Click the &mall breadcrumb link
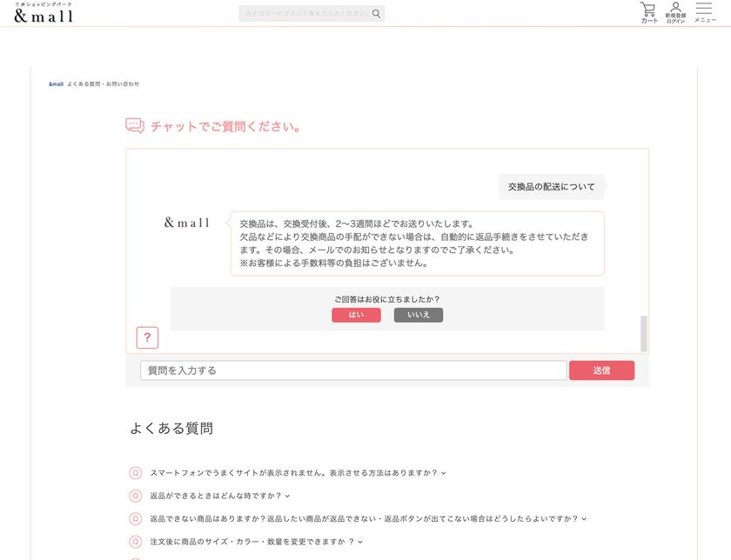Viewport: 731px width, 560px height. pyautogui.click(x=56, y=83)
